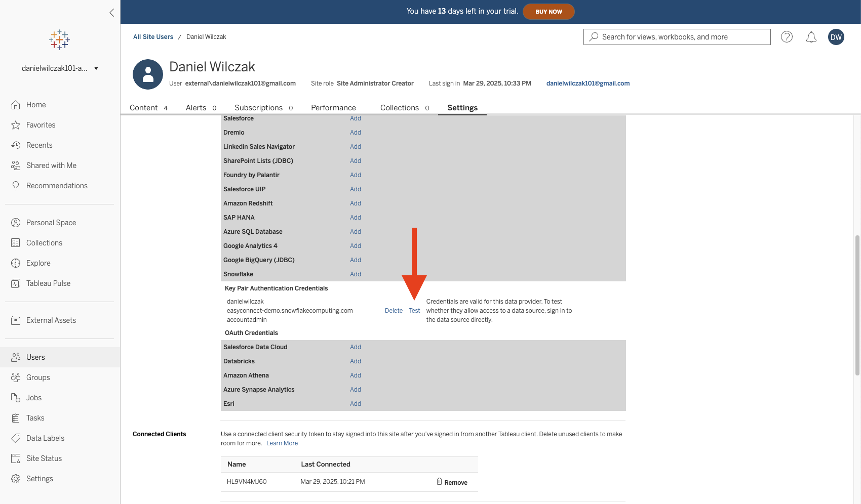The height and width of the screenshot is (504, 861).
Task: Select the HL9VN4MJ60 client name
Action: [x=247, y=482]
